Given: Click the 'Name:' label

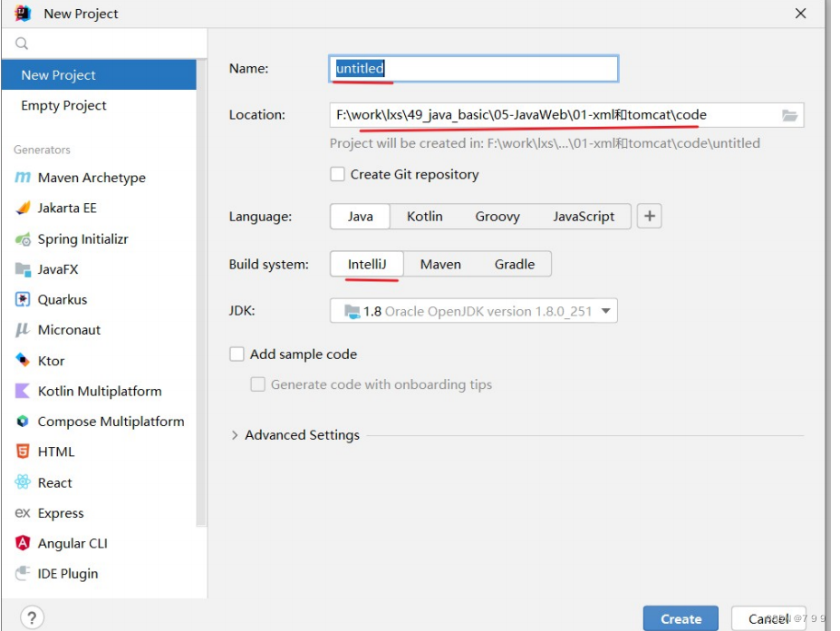Looking at the screenshot, I should (248, 69).
